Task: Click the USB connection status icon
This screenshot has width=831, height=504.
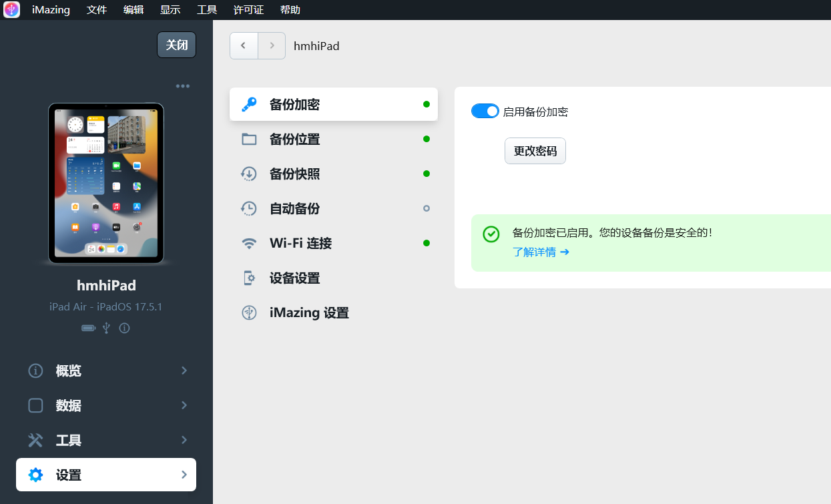Action: pyautogui.click(x=106, y=328)
